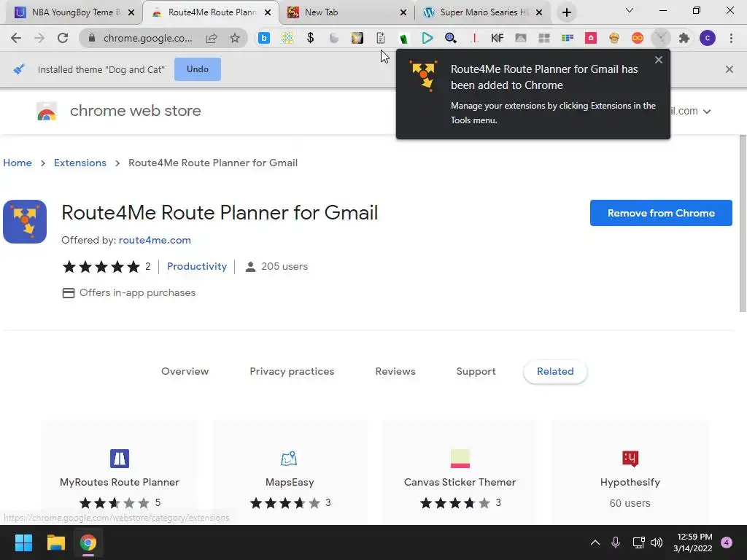The width and height of the screenshot is (747, 560).
Task: Open Canvas Sticker Themer card
Action: 460,472
